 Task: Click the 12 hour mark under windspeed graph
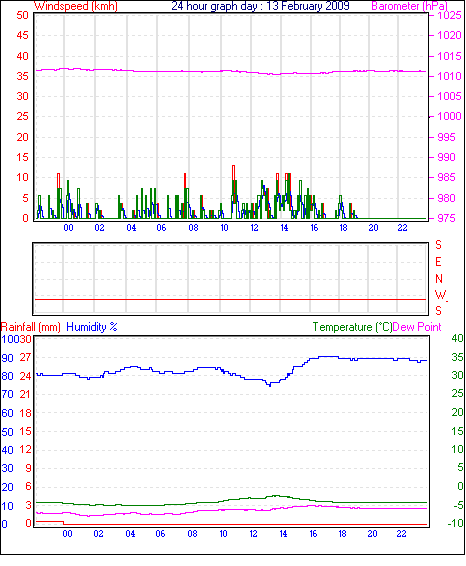point(254,228)
